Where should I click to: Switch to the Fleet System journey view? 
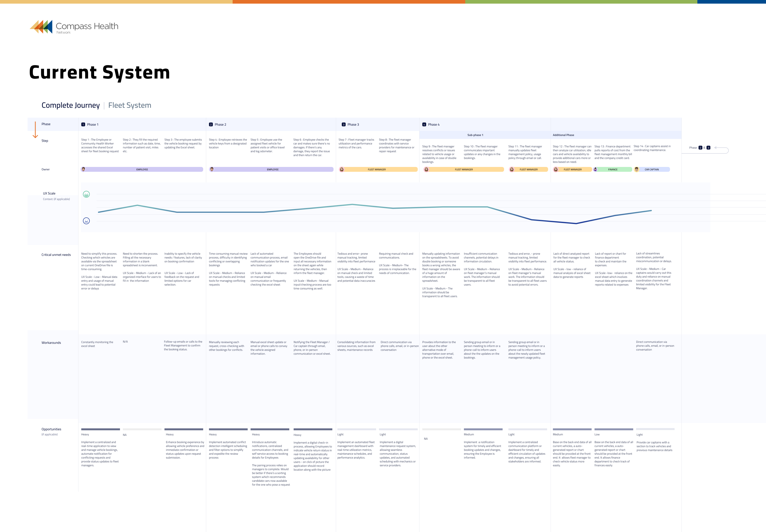[130, 105]
